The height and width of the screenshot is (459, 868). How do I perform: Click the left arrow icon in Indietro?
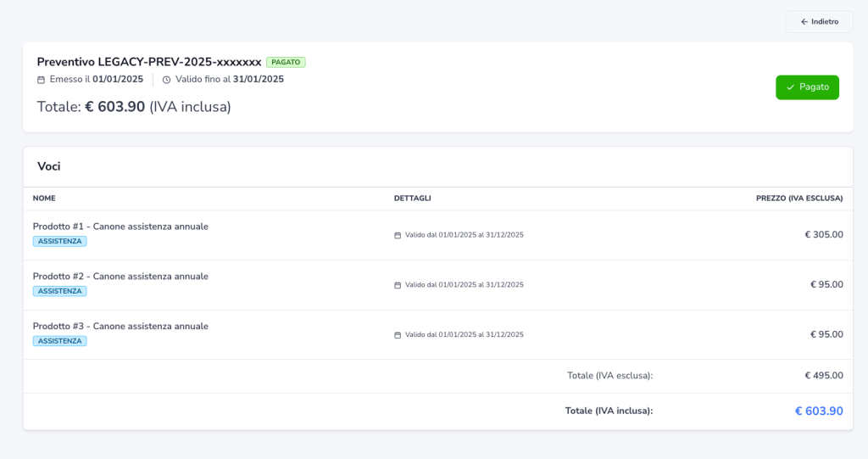coord(804,22)
